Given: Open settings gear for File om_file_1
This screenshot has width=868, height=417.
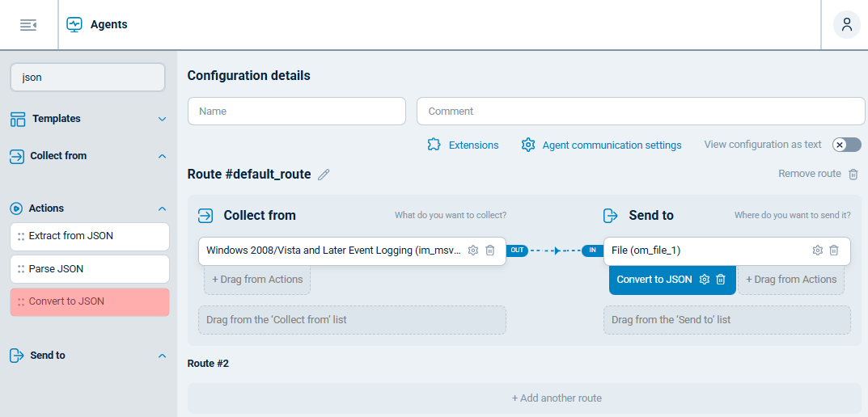Looking at the screenshot, I should click(818, 251).
